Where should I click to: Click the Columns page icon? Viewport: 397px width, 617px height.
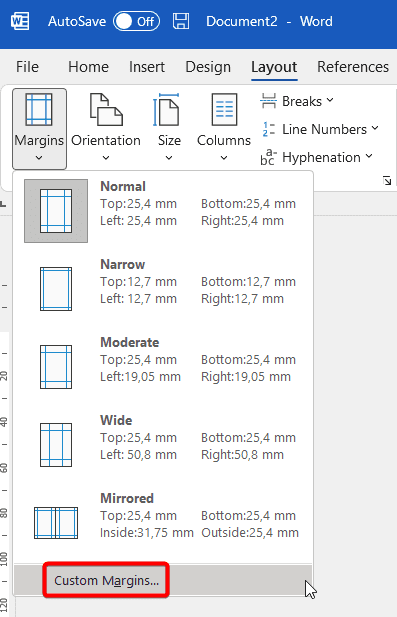tap(224, 109)
